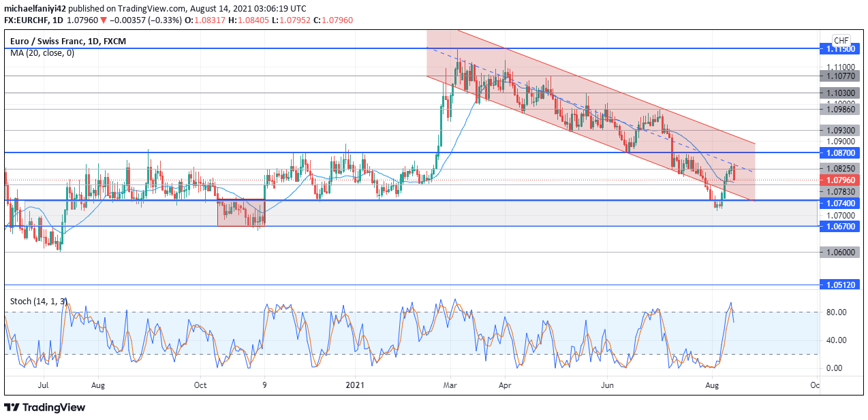Click the TradingView logo at bottom left
Image resolution: width=868 pixels, height=420 pixels.
(x=45, y=407)
